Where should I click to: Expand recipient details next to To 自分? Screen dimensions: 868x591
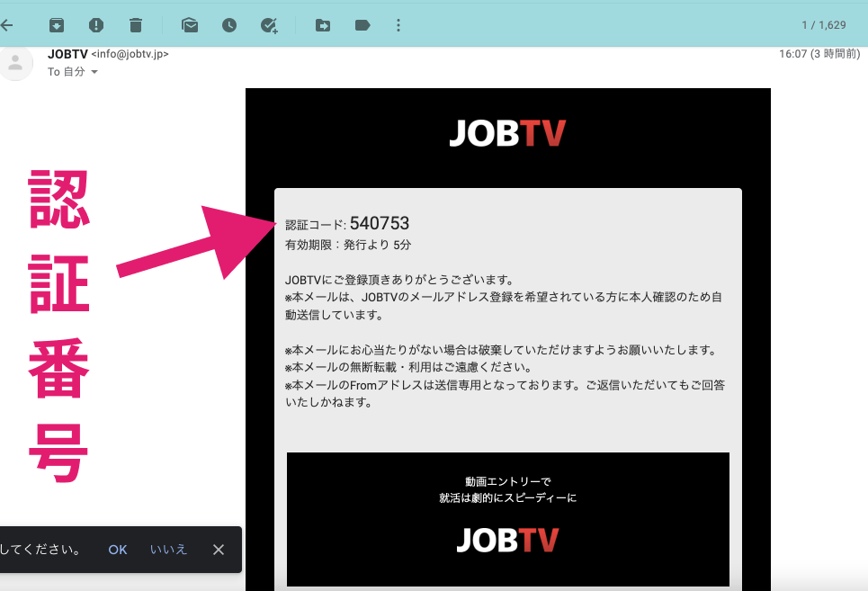(x=94, y=72)
